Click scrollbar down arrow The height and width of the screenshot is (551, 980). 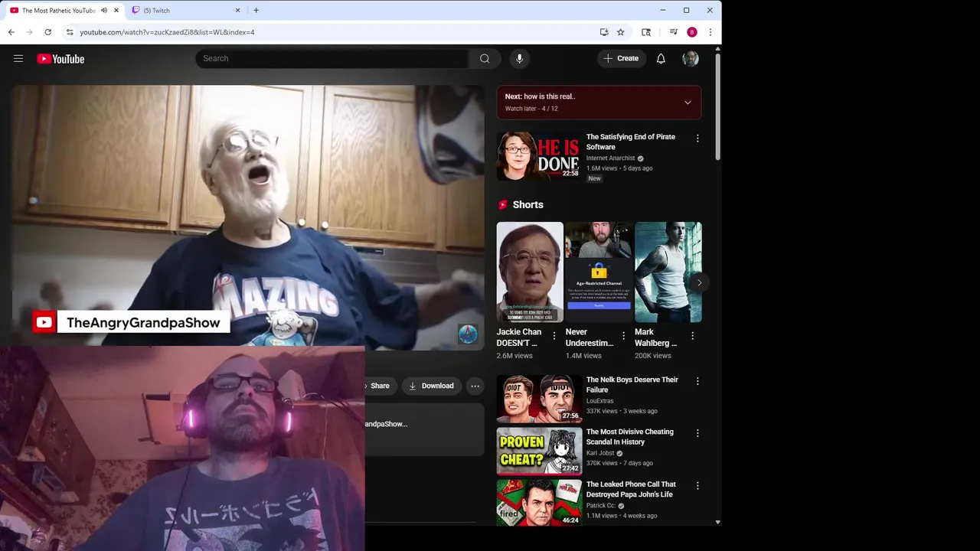click(x=717, y=522)
